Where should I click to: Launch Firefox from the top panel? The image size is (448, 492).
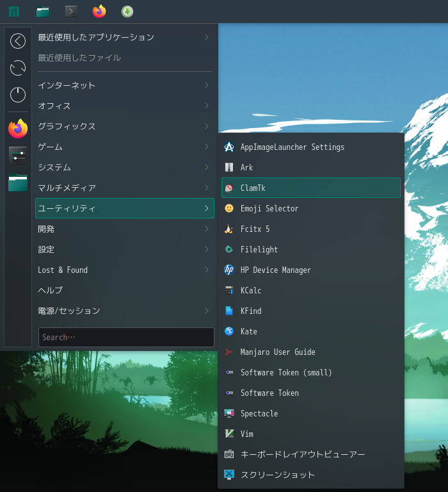tap(99, 12)
